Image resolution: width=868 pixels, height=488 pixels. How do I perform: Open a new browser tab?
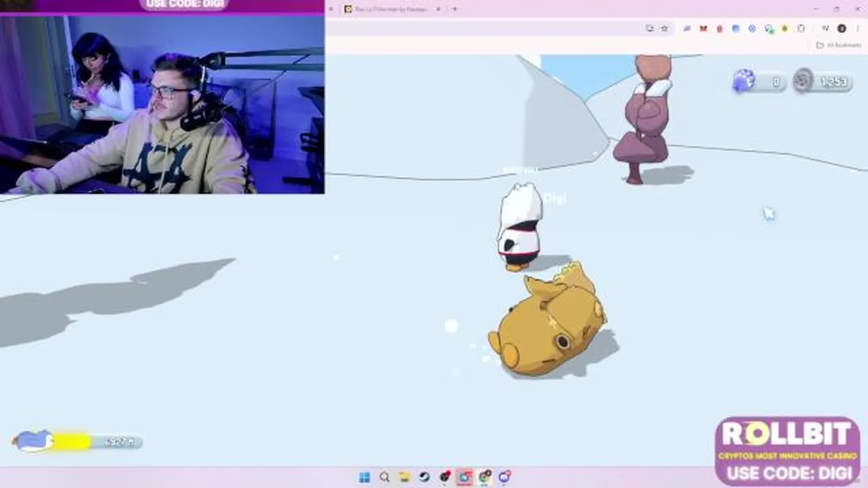[x=454, y=9]
